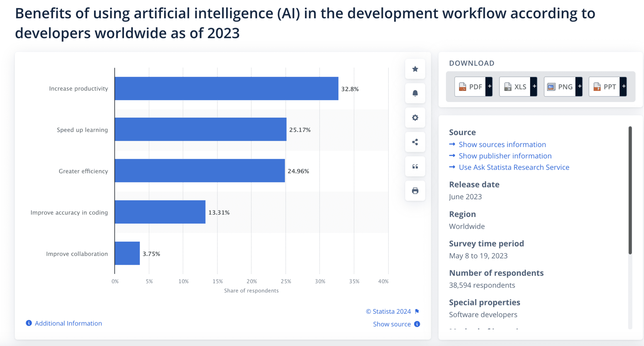Open notifications via the bell icon

415,93
